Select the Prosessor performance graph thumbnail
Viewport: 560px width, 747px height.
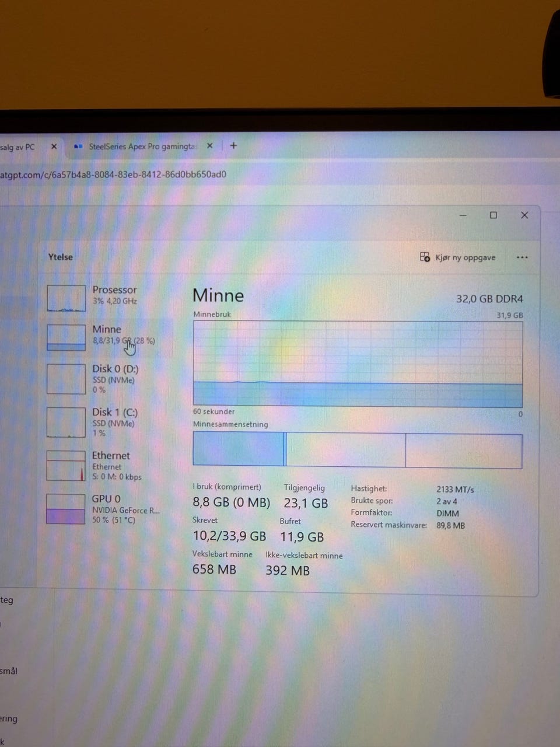pyautogui.click(x=66, y=298)
